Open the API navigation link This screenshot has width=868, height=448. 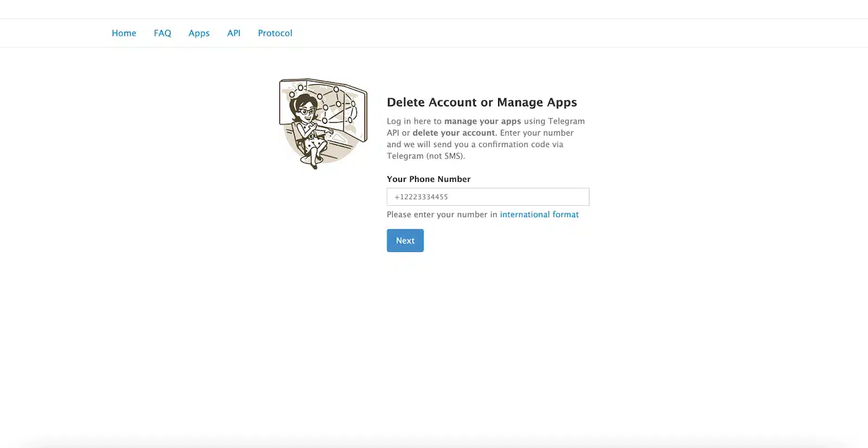point(234,33)
